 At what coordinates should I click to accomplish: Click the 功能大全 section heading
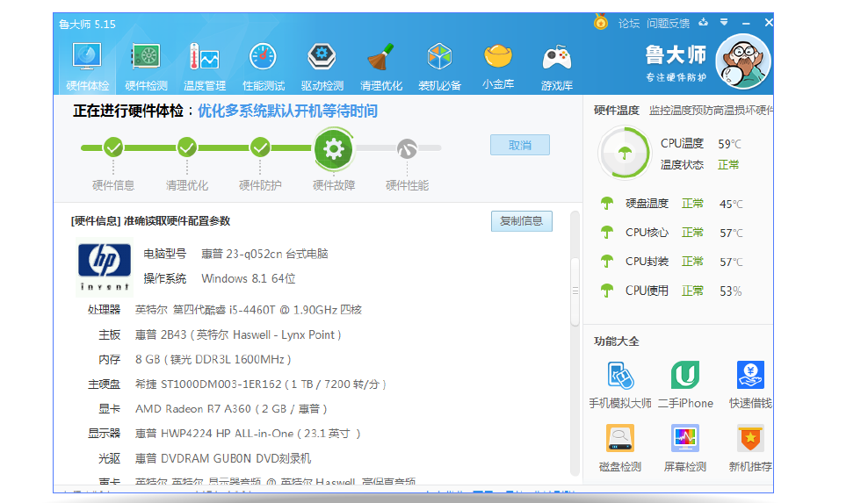point(617,341)
